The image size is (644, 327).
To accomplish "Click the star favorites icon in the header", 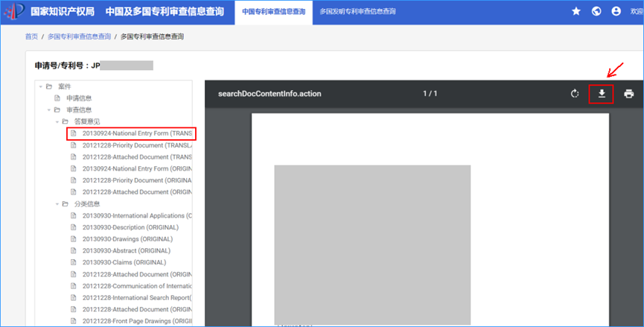I will (576, 11).
